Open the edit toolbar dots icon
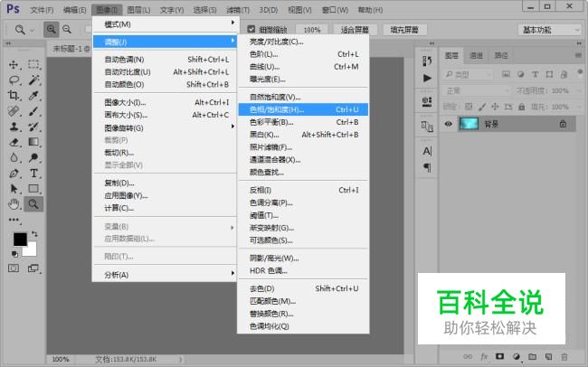Image resolution: width=588 pixels, height=367 pixels. [14, 220]
